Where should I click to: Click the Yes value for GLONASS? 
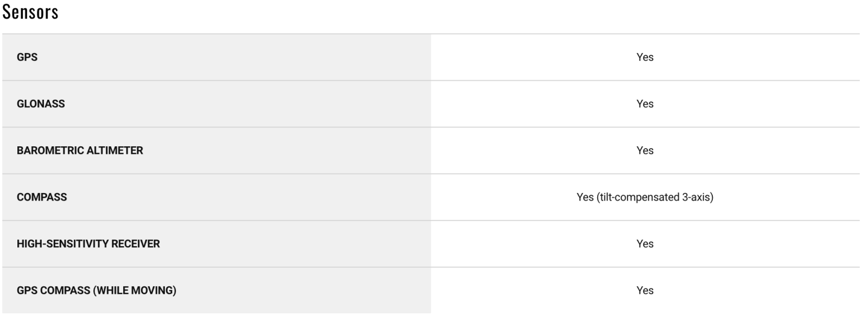[x=645, y=104]
